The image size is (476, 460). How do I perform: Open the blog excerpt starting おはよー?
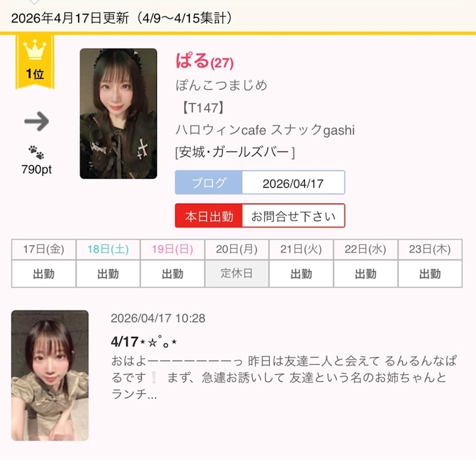tap(284, 377)
